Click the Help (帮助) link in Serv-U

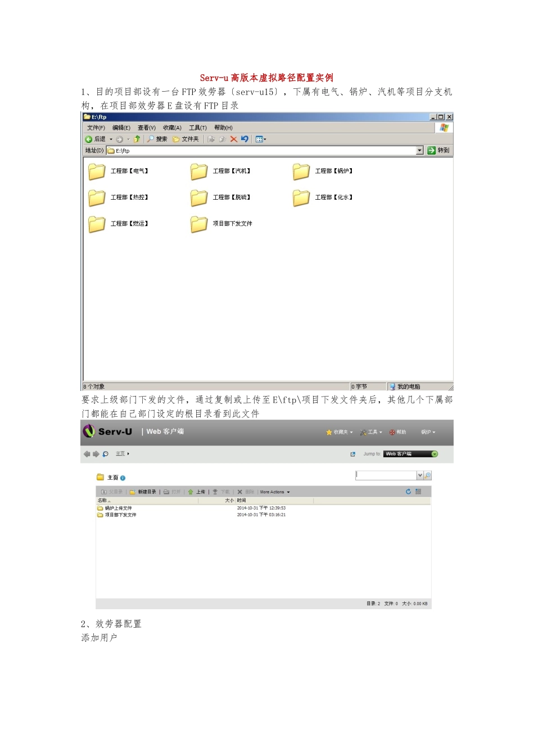397,432
